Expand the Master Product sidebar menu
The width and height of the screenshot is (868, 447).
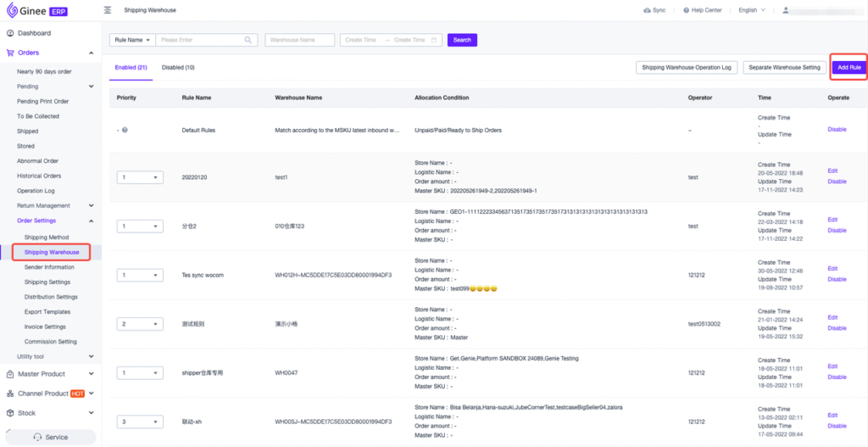click(x=53, y=374)
